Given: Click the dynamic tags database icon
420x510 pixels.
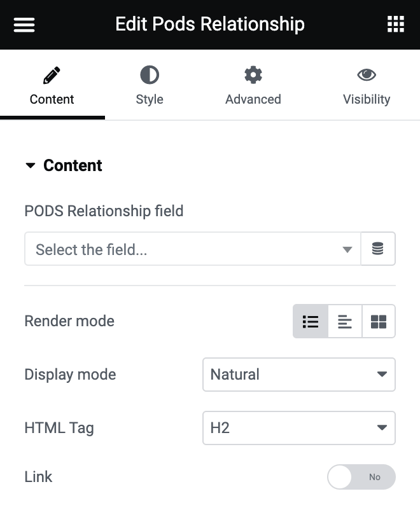Looking at the screenshot, I should 378,249.
